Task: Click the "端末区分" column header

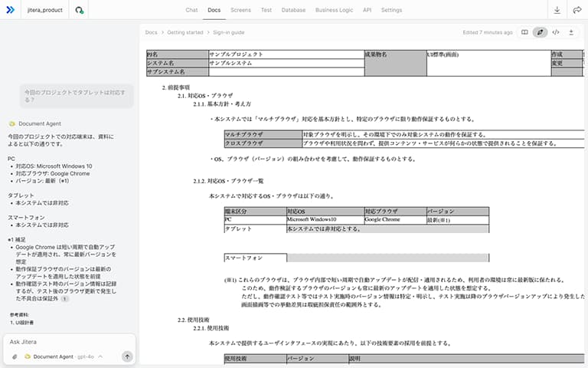Action: coord(256,211)
